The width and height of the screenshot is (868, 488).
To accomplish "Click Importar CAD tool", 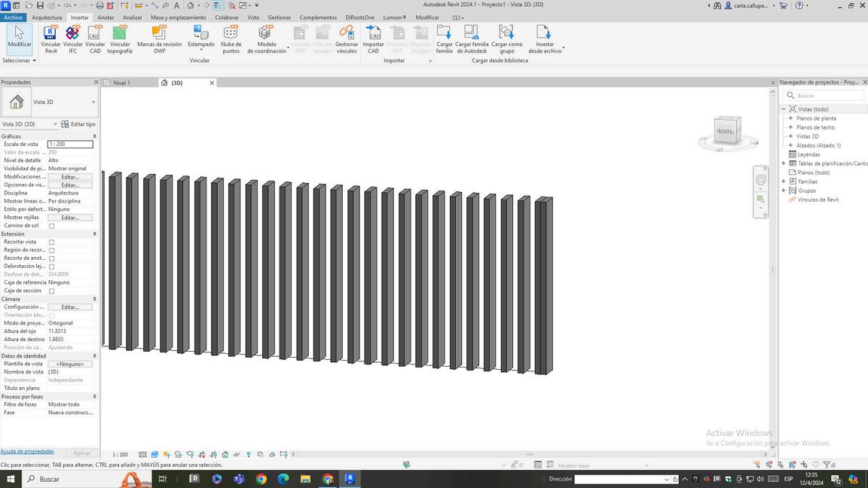I will 373,39.
